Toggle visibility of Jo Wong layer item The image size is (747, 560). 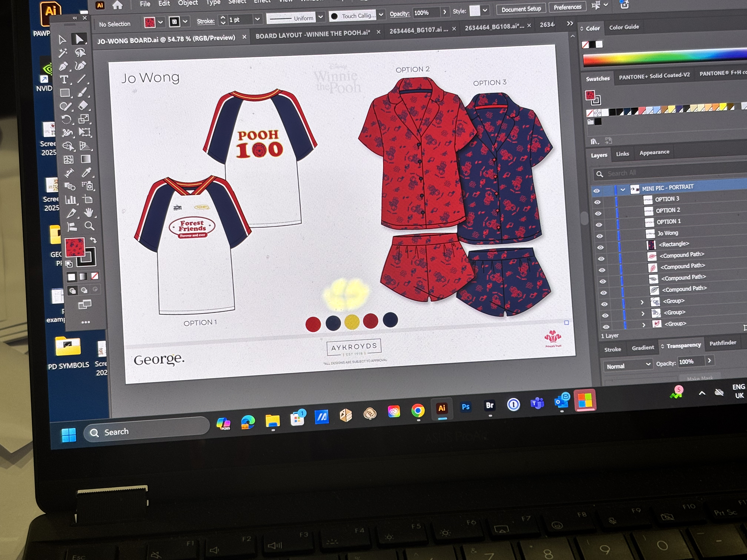[599, 236]
